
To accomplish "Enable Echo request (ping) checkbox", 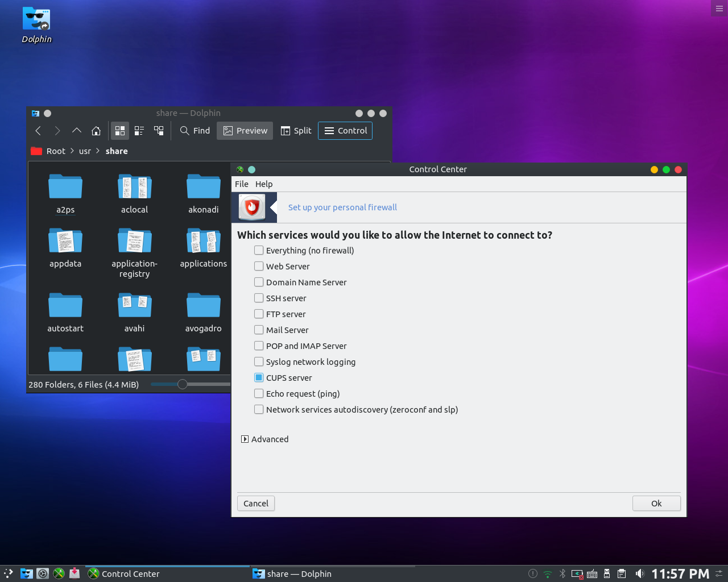I will click(x=259, y=393).
